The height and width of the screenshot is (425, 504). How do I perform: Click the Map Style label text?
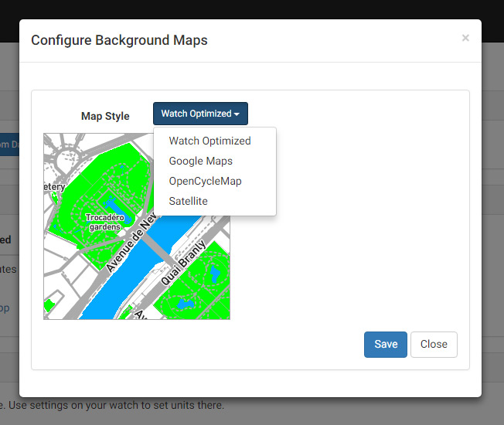[105, 116]
